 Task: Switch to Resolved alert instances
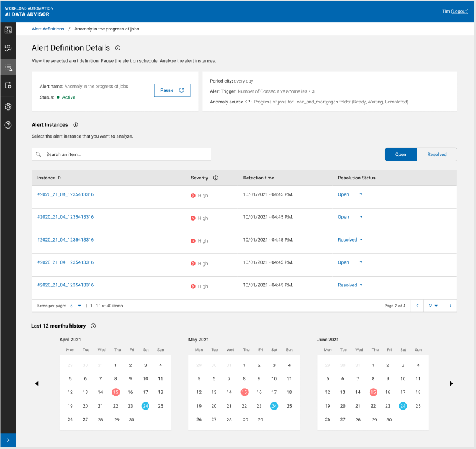(437, 154)
